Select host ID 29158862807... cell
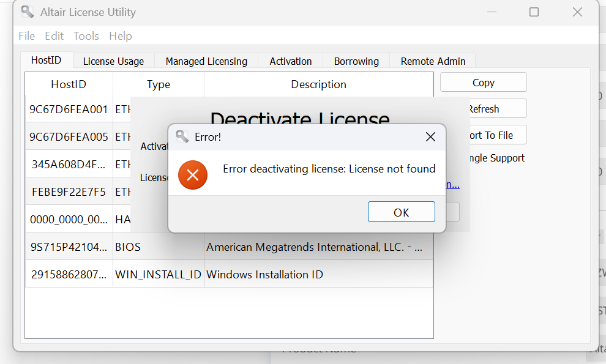The image size is (606, 364). click(69, 274)
